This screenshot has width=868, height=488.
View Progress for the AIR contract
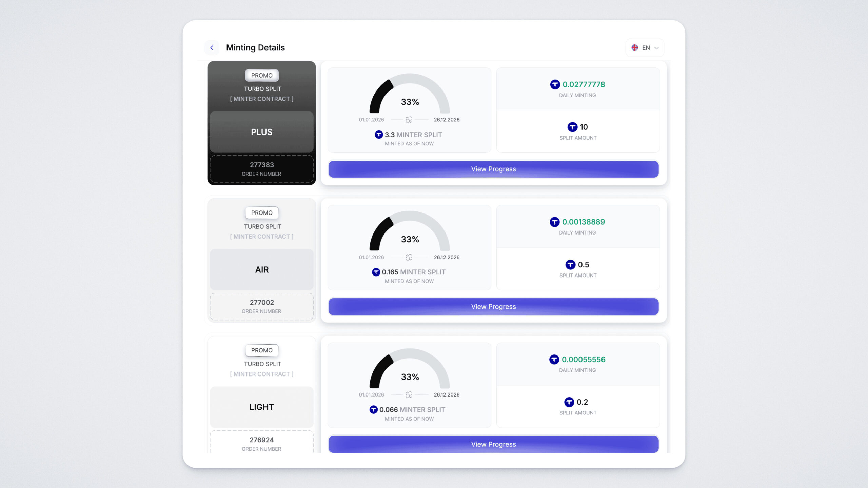[493, 307]
